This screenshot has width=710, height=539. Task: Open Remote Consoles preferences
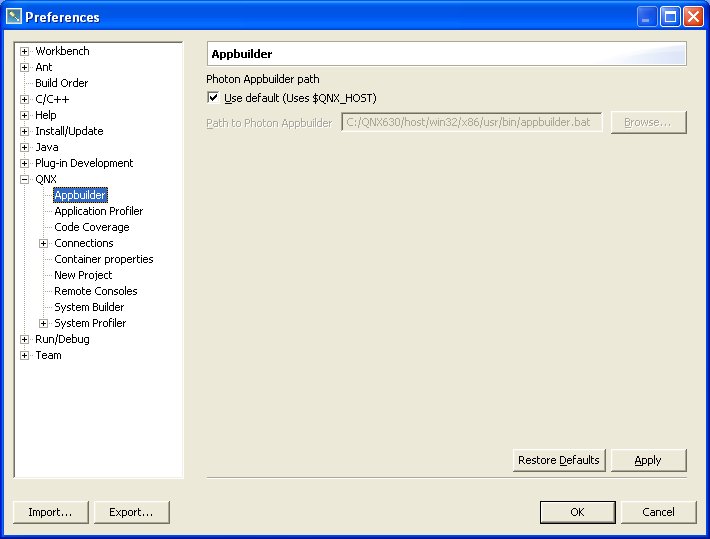point(95,291)
